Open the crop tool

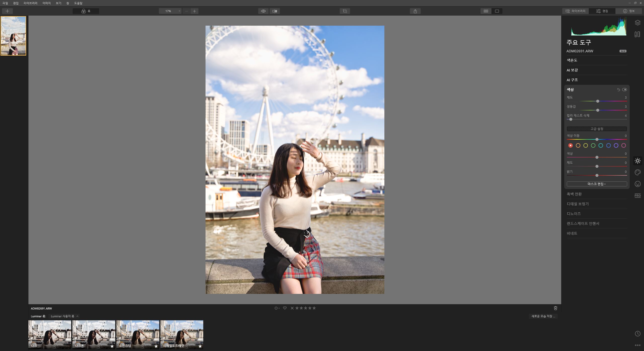pyautogui.click(x=345, y=11)
